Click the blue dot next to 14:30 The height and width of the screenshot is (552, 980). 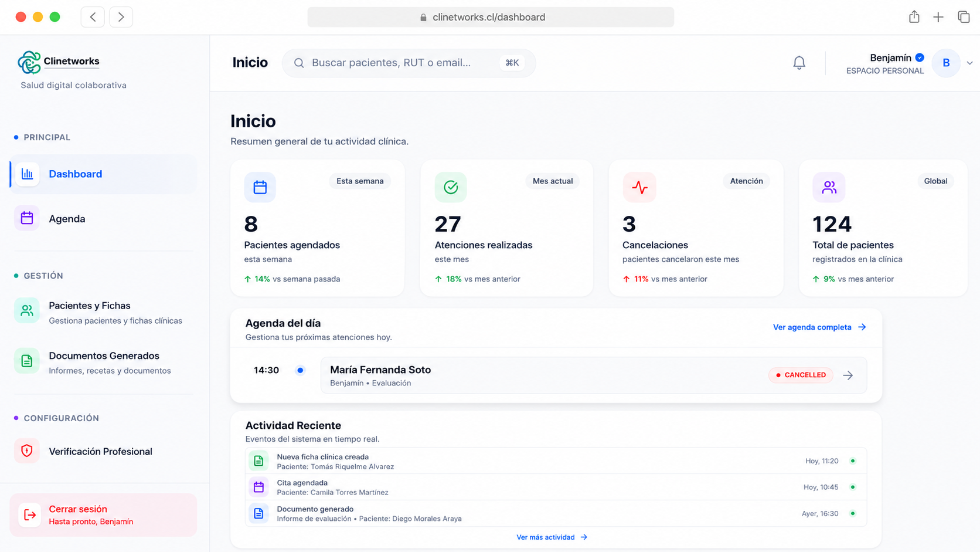click(x=300, y=370)
